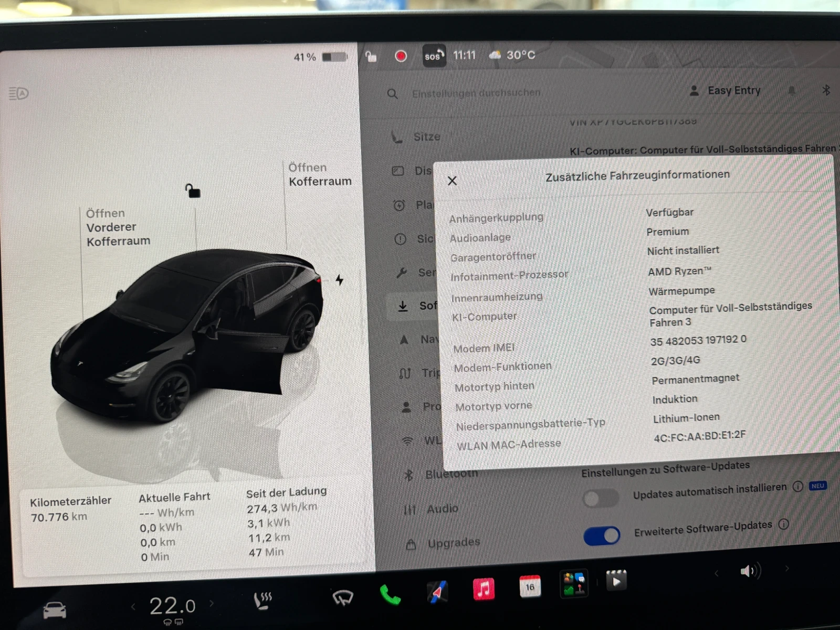Viewport: 840px width, 630px height.
Task: Disable Erweiterte Software-Updates switch
Action: tap(602, 536)
